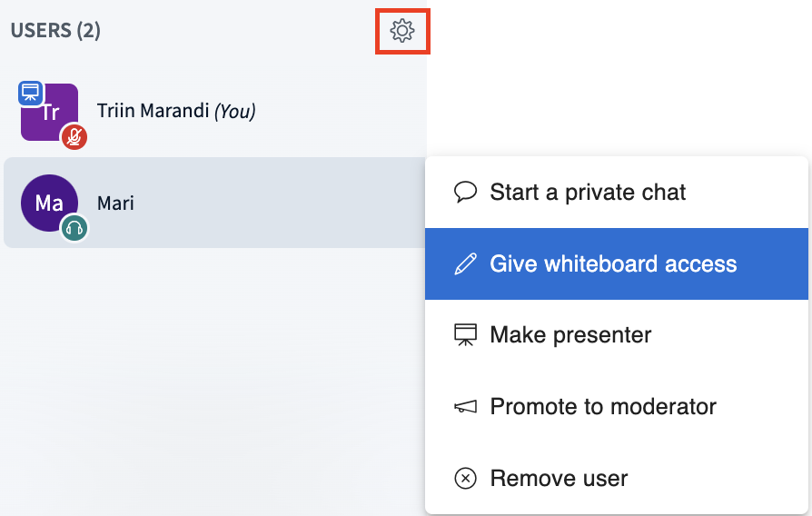Viewport: 812px width, 516px height.
Task: Open the manage users gear settings
Action: point(401,31)
